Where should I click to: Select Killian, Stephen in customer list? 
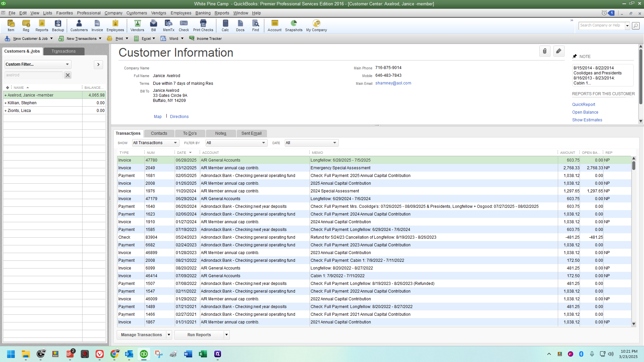coord(55,103)
